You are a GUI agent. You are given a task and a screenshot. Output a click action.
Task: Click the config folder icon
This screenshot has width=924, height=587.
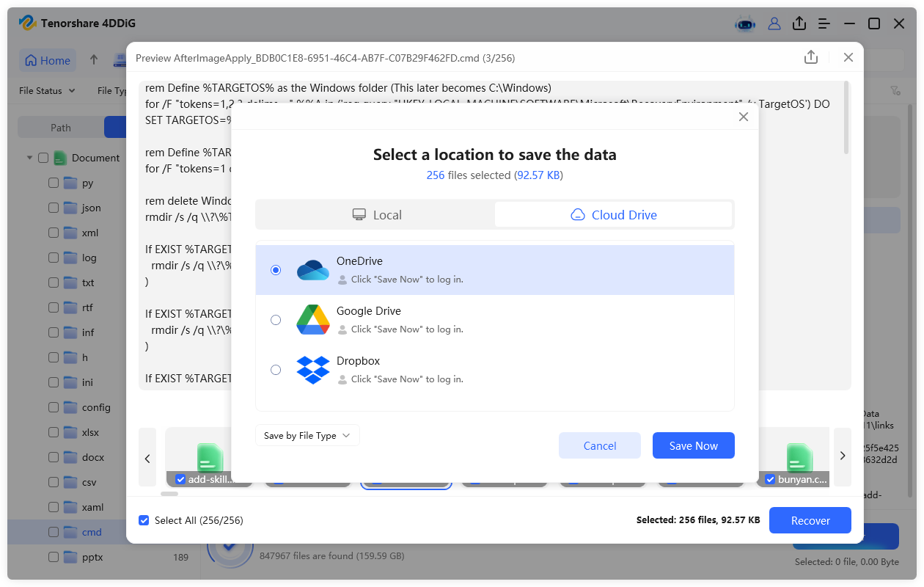(70, 407)
